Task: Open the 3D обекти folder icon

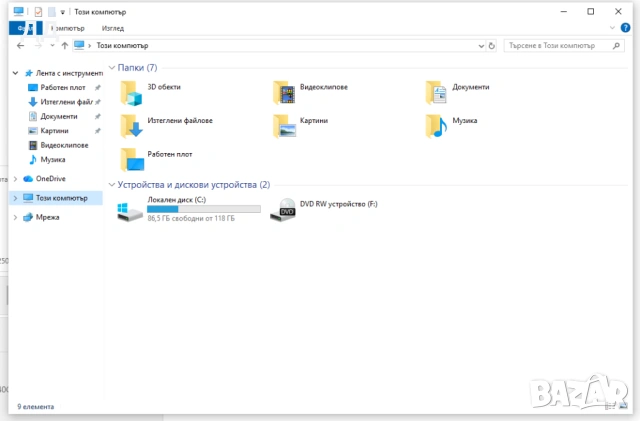Action: pyautogui.click(x=131, y=93)
